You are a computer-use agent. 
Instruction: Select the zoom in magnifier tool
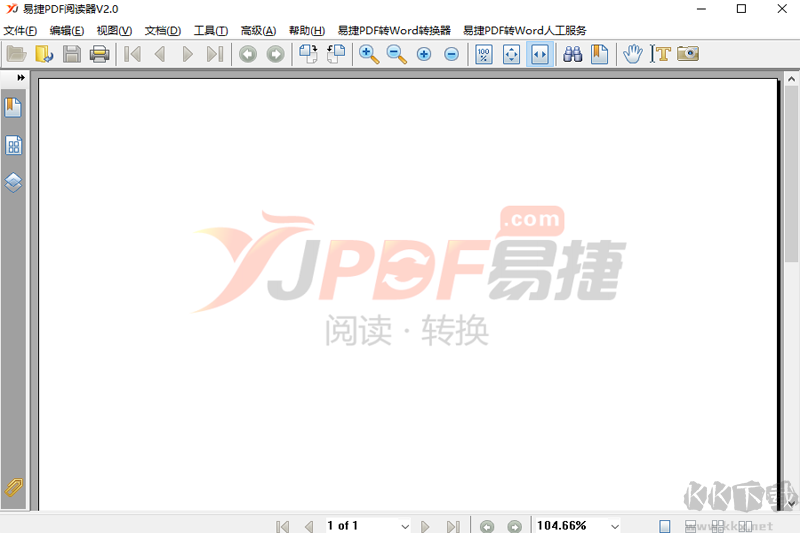pos(369,54)
